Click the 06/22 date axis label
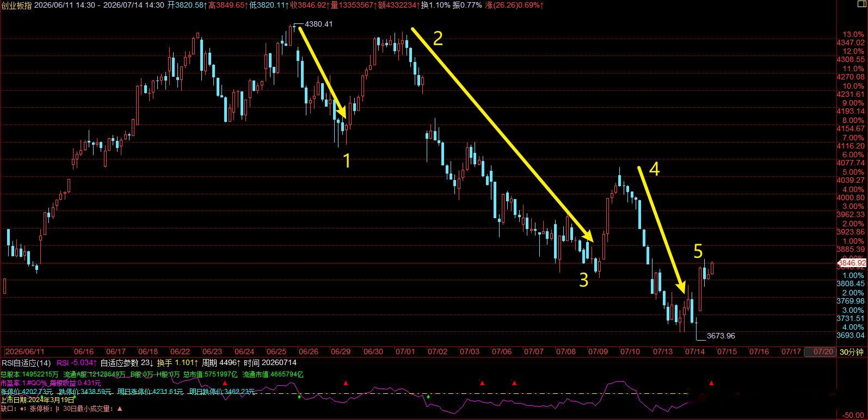 click(180, 352)
